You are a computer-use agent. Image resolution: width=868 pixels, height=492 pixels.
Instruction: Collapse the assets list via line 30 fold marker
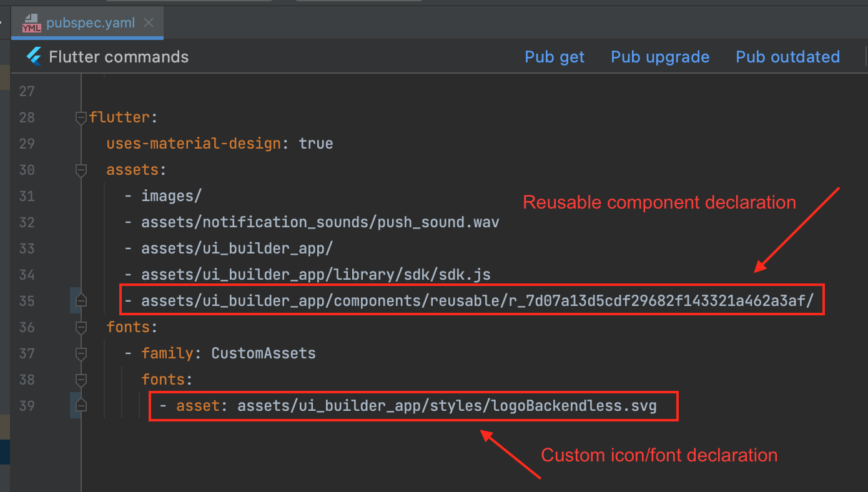click(81, 170)
